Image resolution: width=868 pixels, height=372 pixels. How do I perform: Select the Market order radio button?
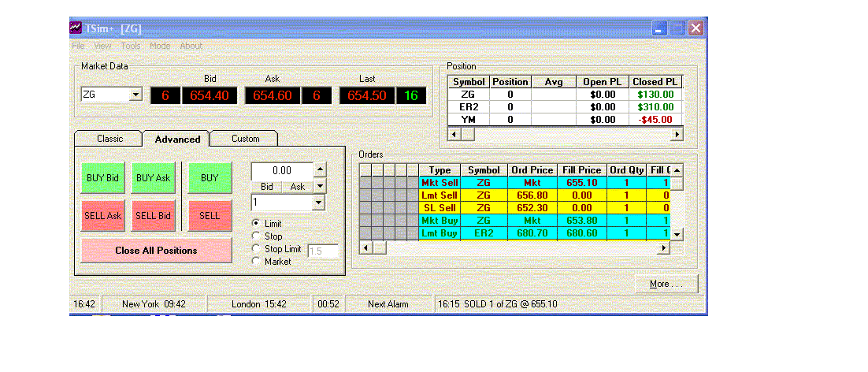(256, 261)
